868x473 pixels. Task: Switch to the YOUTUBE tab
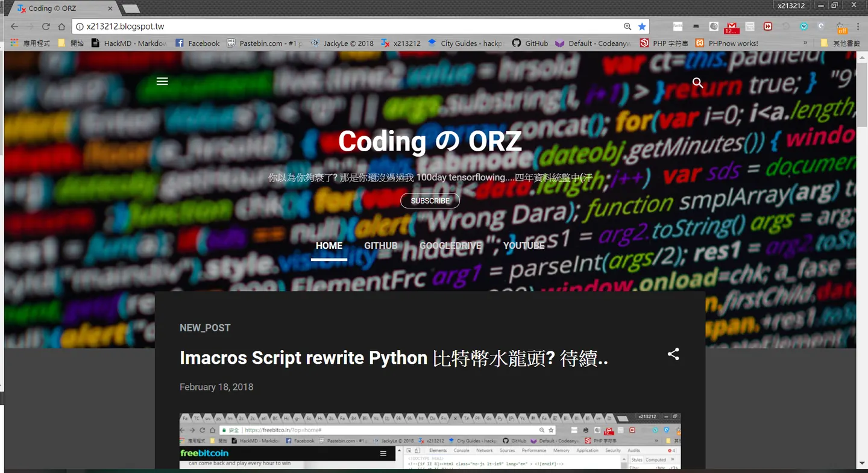click(x=524, y=246)
